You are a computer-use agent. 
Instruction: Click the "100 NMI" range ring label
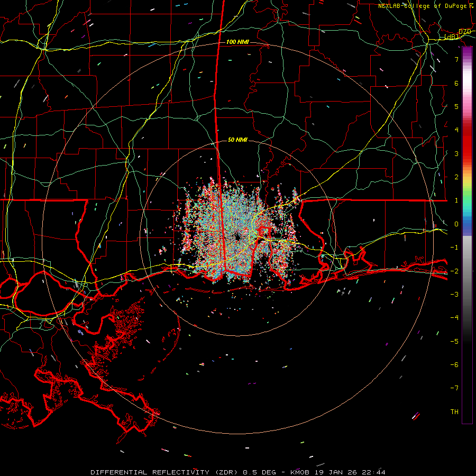click(x=237, y=42)
